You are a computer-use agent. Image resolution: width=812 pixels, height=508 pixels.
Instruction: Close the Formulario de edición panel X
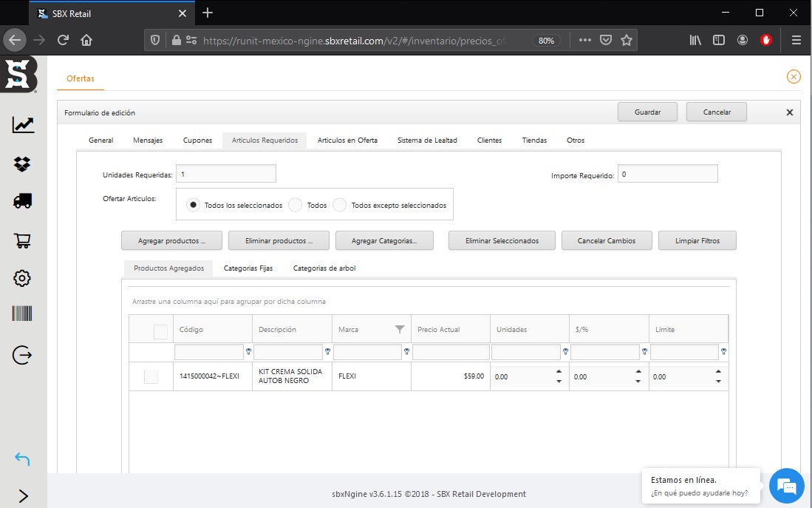pyautogui.click(x=790, y=112)
